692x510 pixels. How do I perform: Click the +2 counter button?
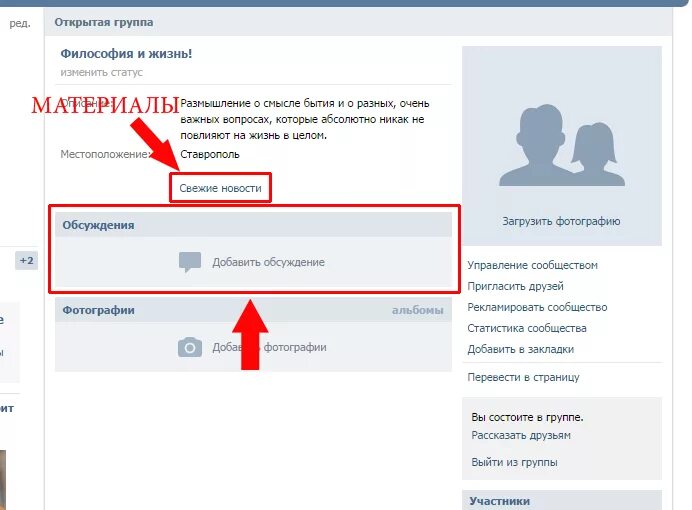[26, 261]
